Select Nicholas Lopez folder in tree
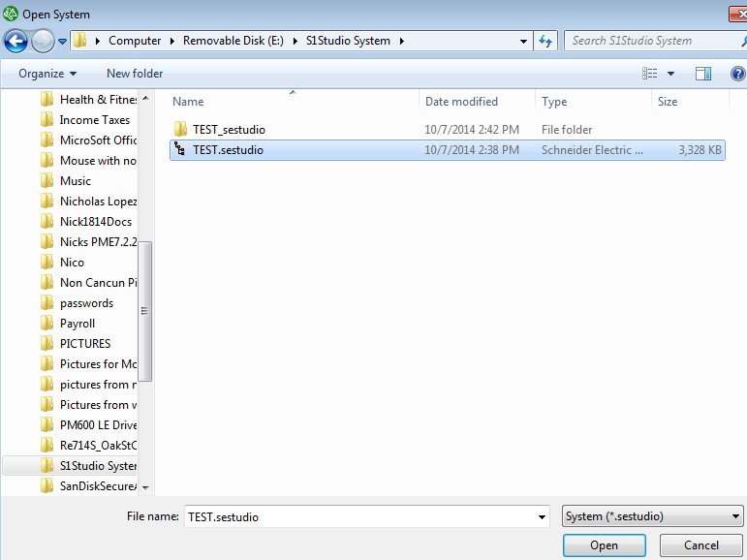Screen dimensions: 747x560 (x=98, y=202)
